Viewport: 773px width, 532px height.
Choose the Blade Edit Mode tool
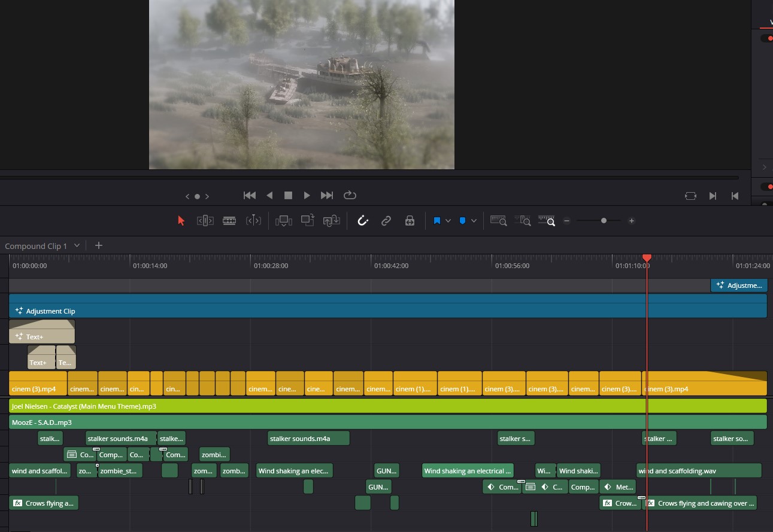pyautogui.click(x=229, y=221)
